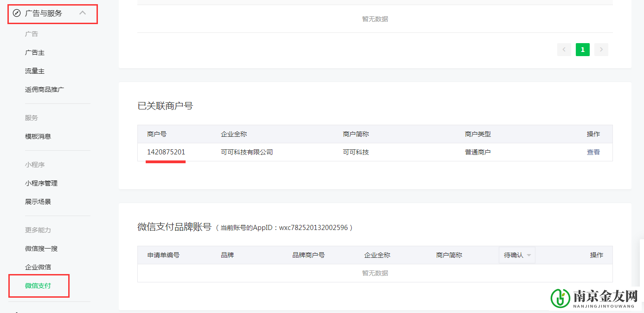This screenshot has height=313, width=644.
Task: Click the previous page arrow
Action: point(564,50)
